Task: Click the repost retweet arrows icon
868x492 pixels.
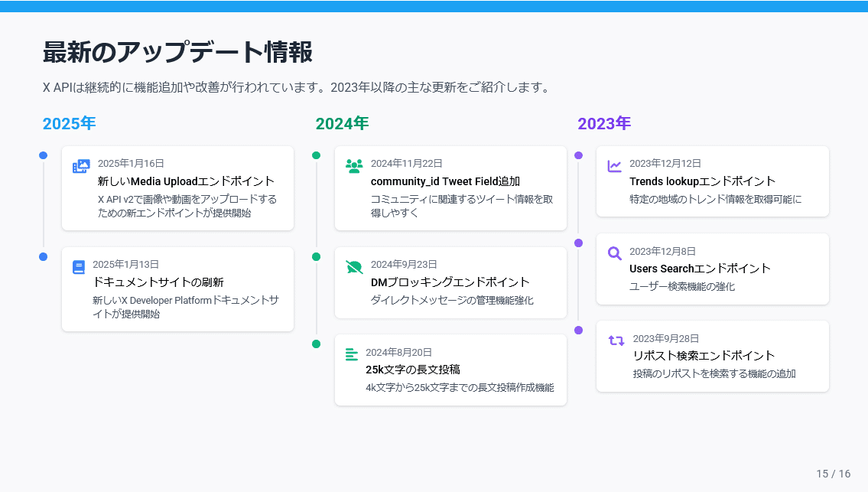Action: click(616, 340)
